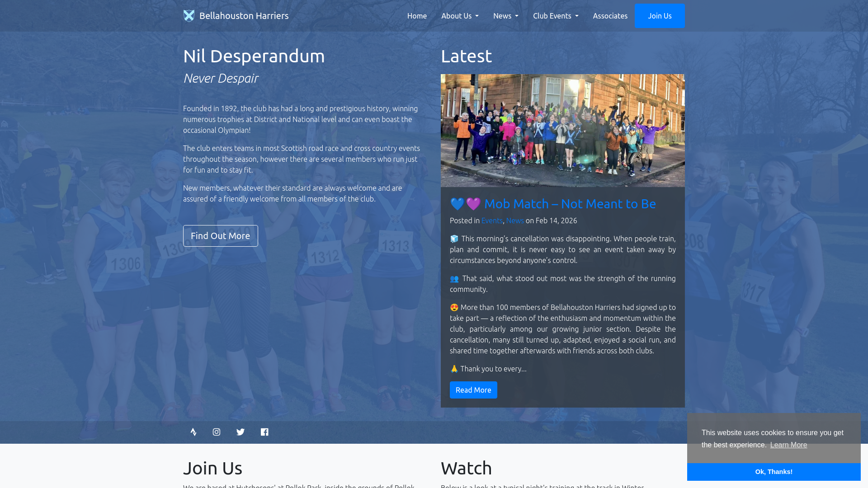Screen dimensions: 868x488
Task: Click the Feb 14, 2026 post date
Action: (x=557, y=221)
